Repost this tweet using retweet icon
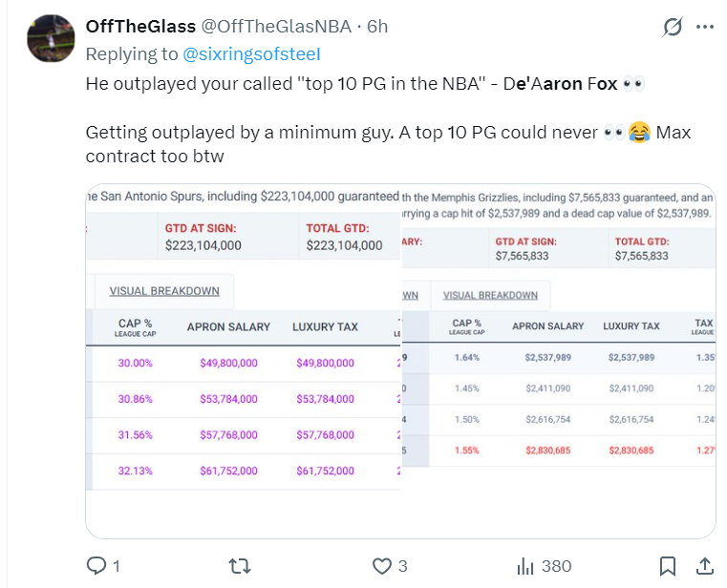Viewport: 727px width, 588px height. click(x=241, y=566)
